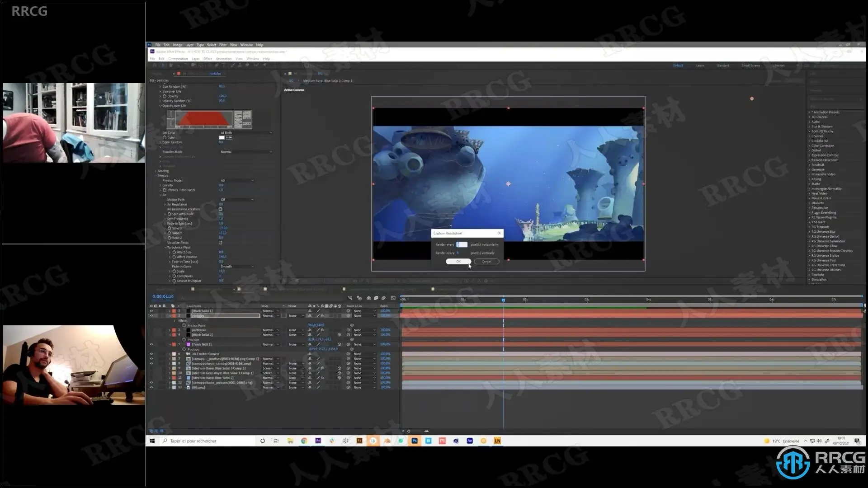
Task: Hide the BG.png layer eye icon
Action: click(151, 388)
